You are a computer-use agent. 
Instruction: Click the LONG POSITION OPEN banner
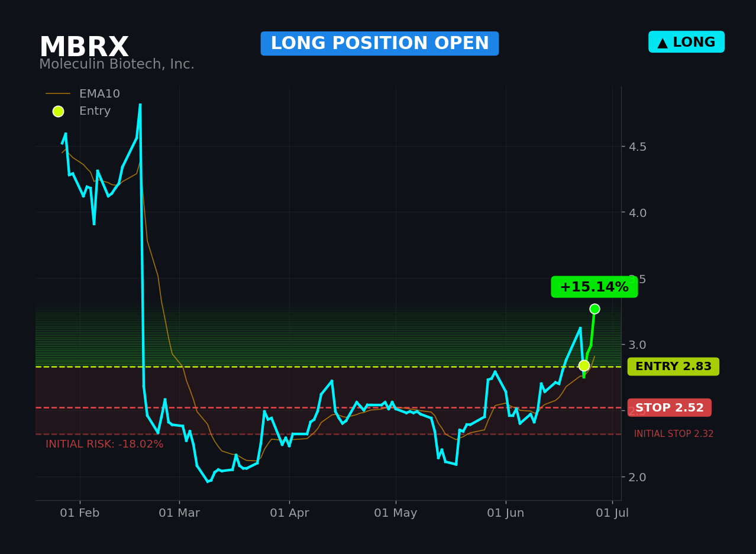click(x=380, y=44)
